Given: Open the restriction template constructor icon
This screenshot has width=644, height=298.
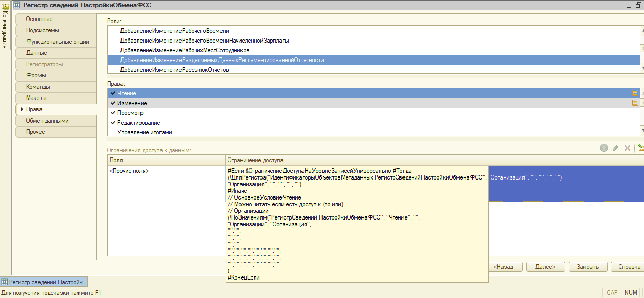Looking at the screenshot, I should (x=640, y=148).
